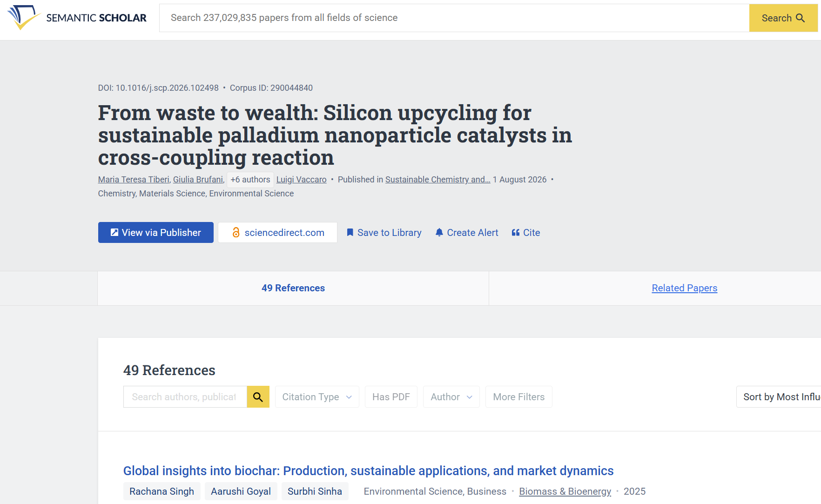Click the references search magnifier button
The image size is (821, 504).
click(x=258, y=397)
